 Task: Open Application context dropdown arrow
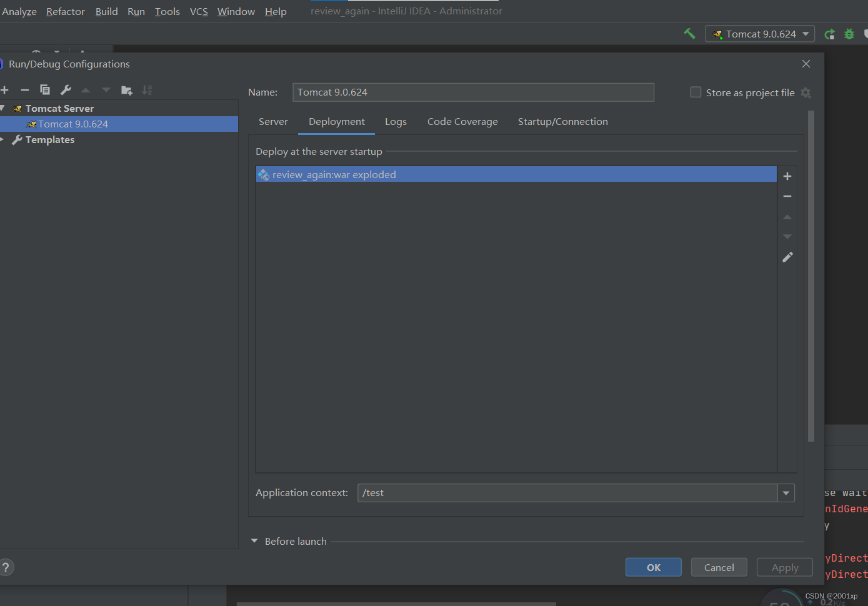click(786, 493)
